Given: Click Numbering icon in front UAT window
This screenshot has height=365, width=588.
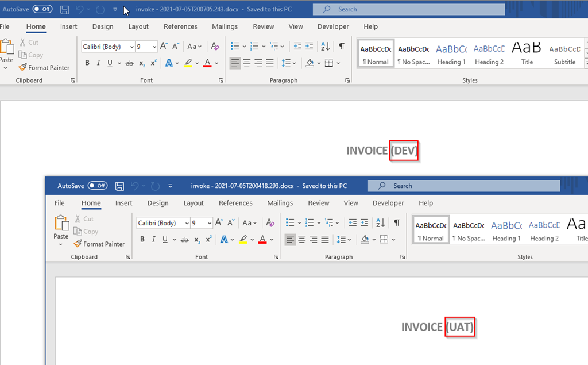Looking at the screenshot, I should (x=310, y=222).
